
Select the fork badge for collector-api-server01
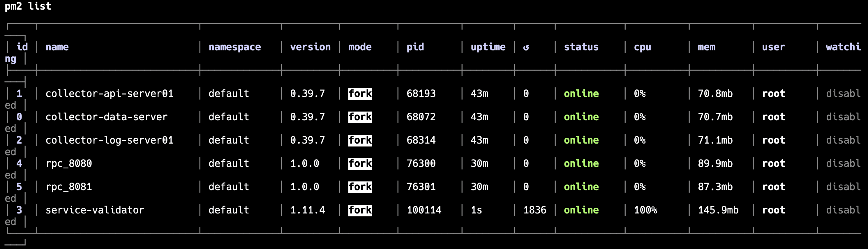(x=360, y=94)
